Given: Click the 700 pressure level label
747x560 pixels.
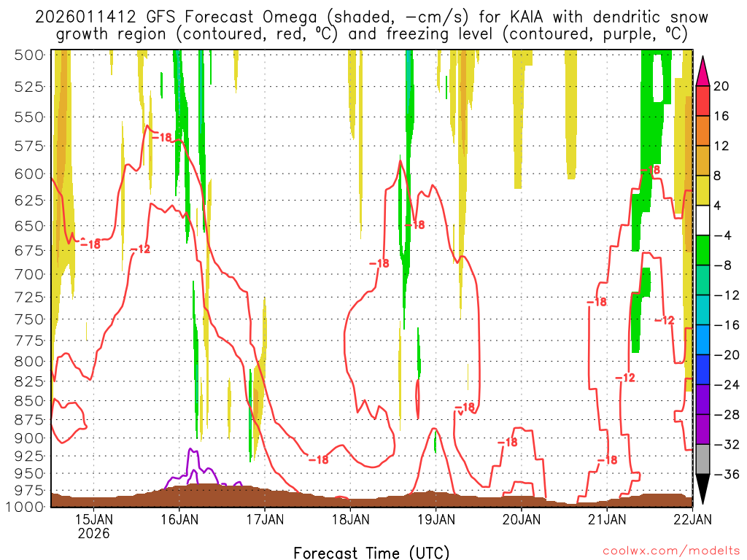Looking at the screenshot, I should point(29,274).
